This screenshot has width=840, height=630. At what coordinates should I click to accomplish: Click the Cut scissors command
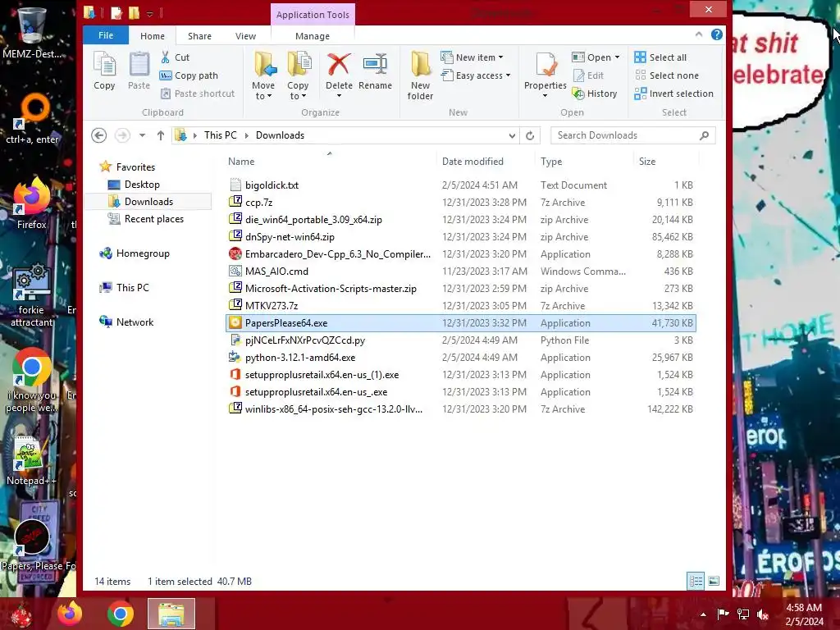pos(176,57)
